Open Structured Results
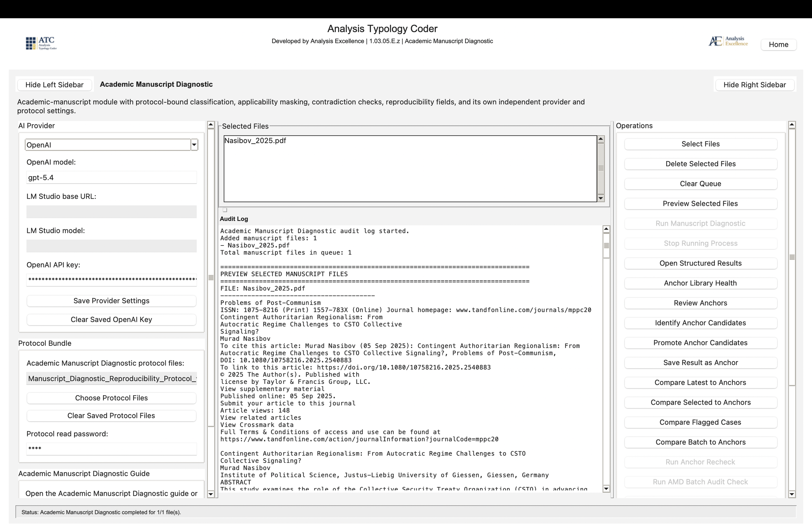The image size is (812, 528). [x=701, y=263]
